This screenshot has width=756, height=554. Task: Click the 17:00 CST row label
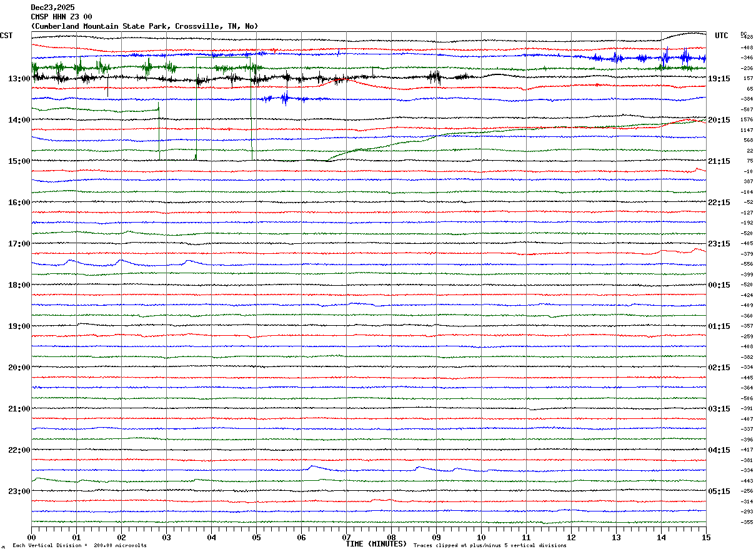[19, 244]
